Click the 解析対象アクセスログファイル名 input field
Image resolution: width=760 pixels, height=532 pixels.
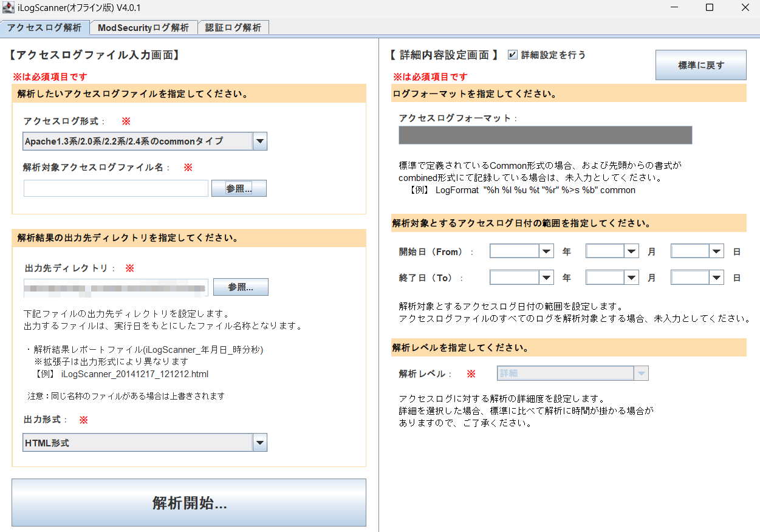point(116,189)
